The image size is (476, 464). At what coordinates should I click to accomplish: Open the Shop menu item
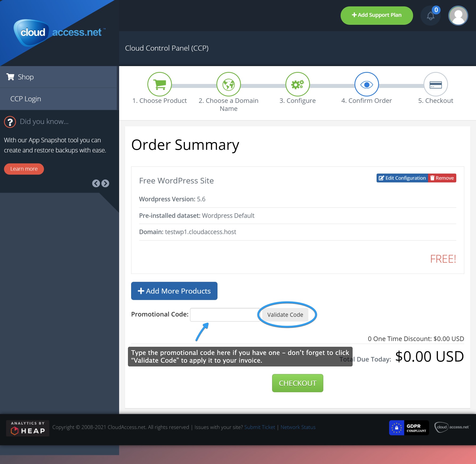pos(58,77)
